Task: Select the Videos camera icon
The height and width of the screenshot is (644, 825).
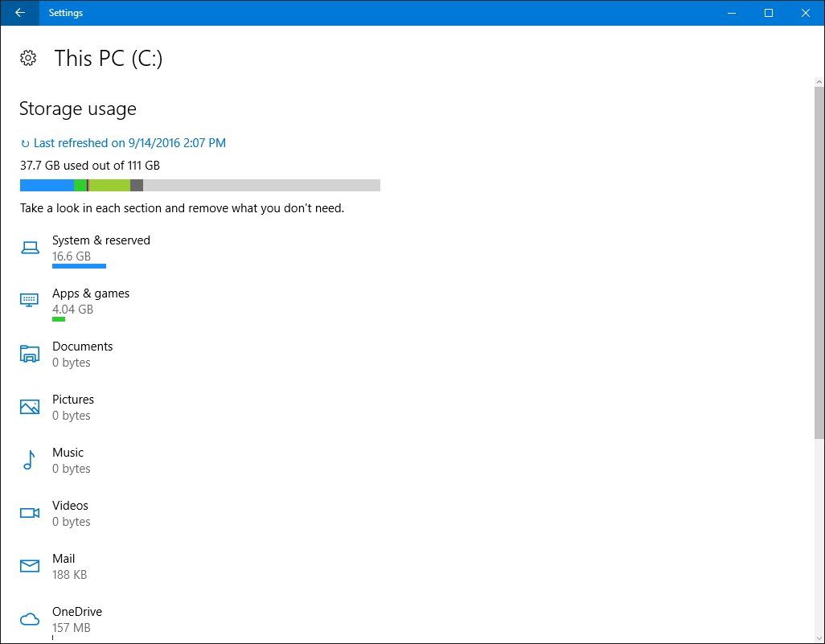Action: pos(29,512)
